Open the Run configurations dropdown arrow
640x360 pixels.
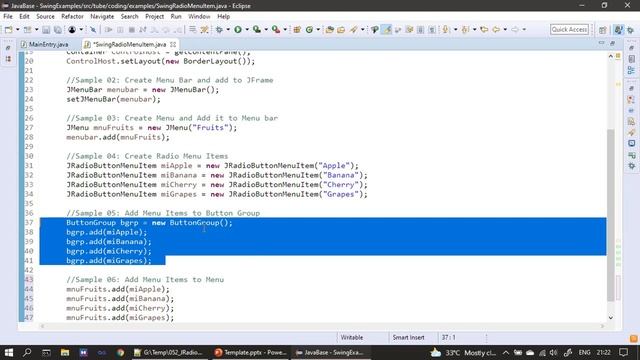pyautogui.click(x=247, y=30)
